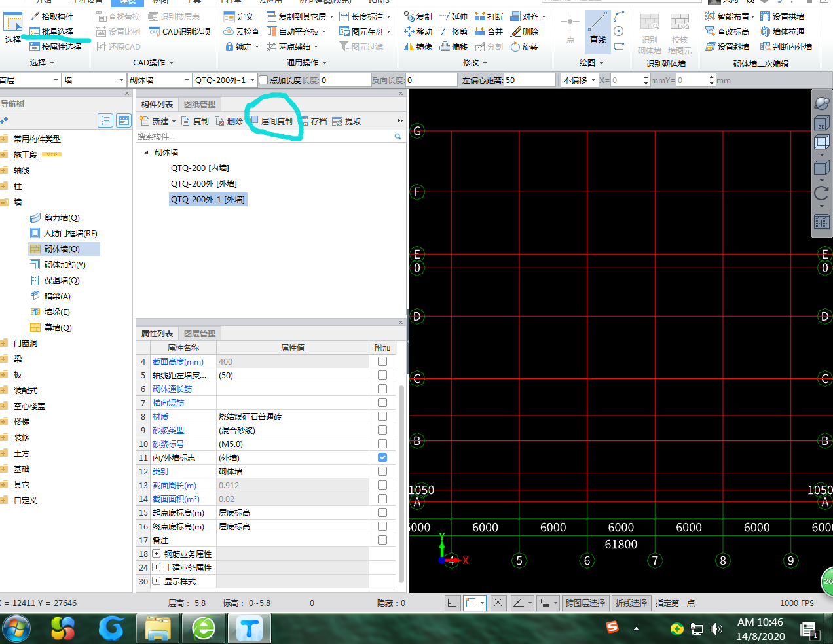
Task: Select the 属性列表 tab
Action: 157,334
